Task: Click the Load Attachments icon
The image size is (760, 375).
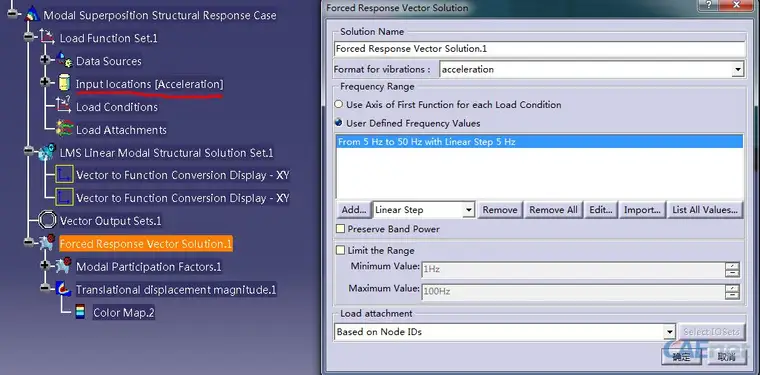Action: point(64,128)
